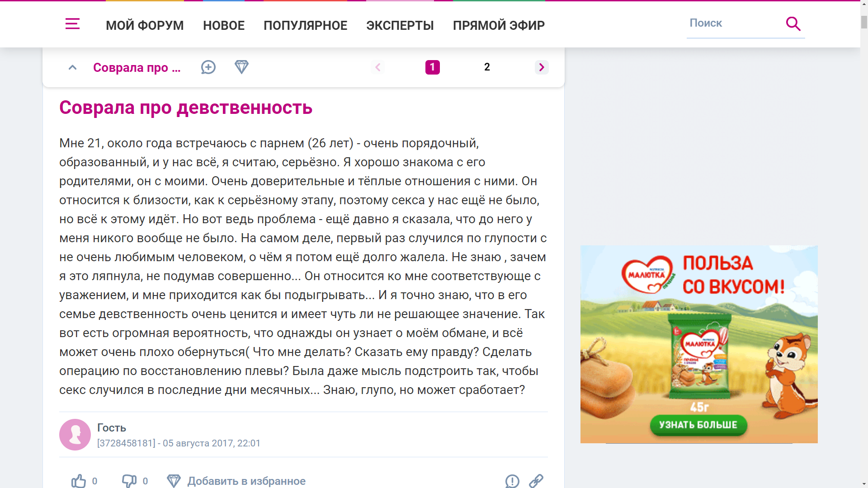This screenshot has height=488, width=868.
Task: Click the vertical scrollbar down arrow
Action: [x=864, y=483]
